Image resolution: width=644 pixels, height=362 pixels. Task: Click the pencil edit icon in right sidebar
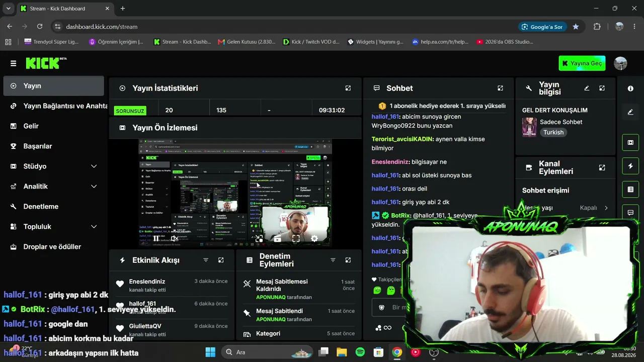630,112
